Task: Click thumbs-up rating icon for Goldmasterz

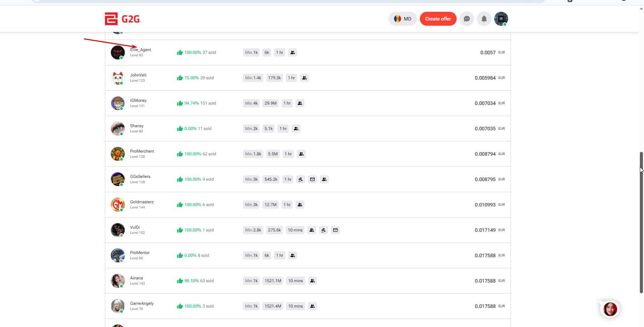Action: 180,205
